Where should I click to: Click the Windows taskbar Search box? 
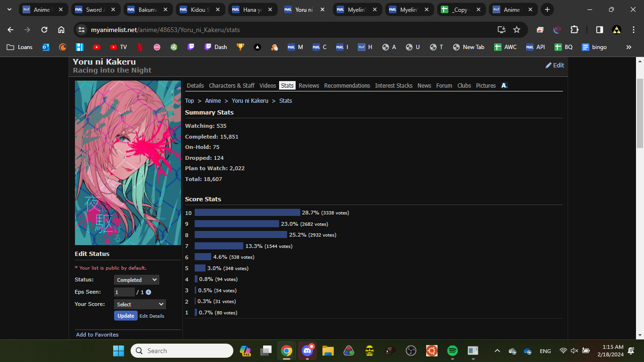coord(182,351)
